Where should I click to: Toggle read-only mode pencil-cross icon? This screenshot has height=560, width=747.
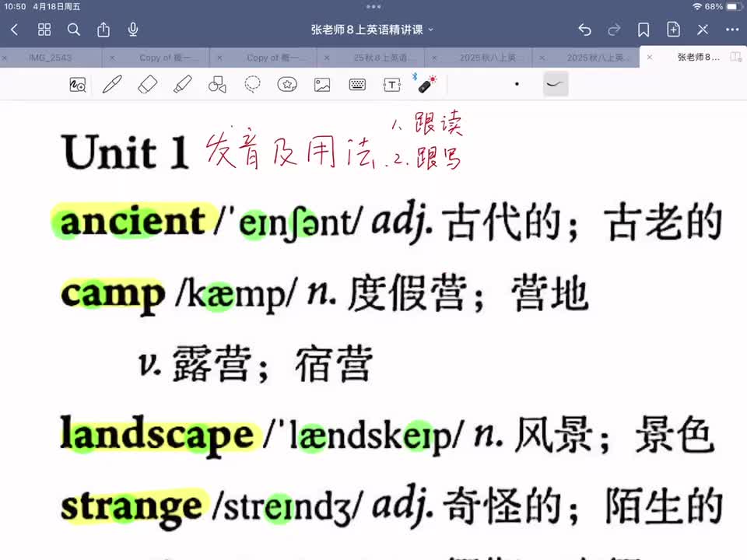[x=702, y=30]
